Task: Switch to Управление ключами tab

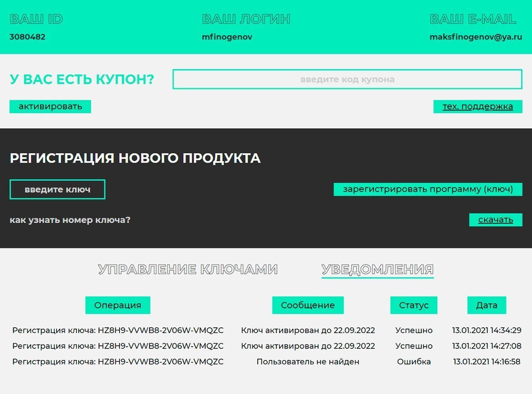Action: coord(188,269)
